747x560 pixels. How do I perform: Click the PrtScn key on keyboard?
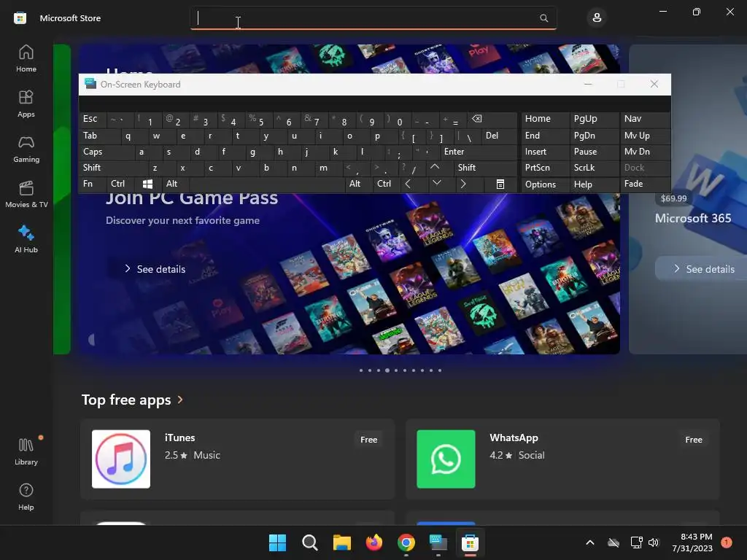[x=545, y=168]
